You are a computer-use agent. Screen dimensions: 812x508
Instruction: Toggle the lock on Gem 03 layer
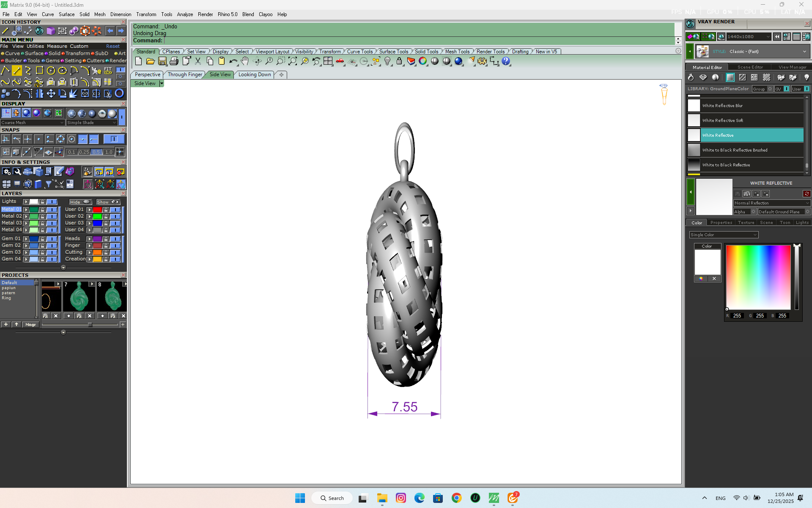tap(42, 252)
